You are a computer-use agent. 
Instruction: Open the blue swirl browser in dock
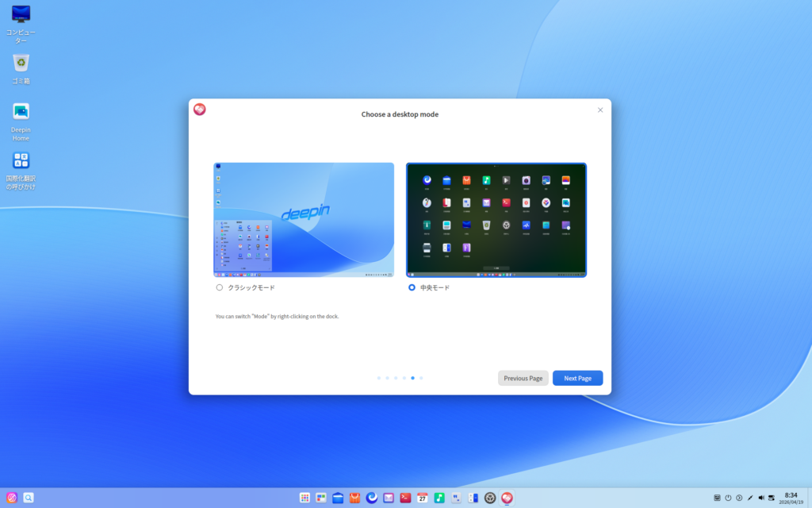pos(371,498)
